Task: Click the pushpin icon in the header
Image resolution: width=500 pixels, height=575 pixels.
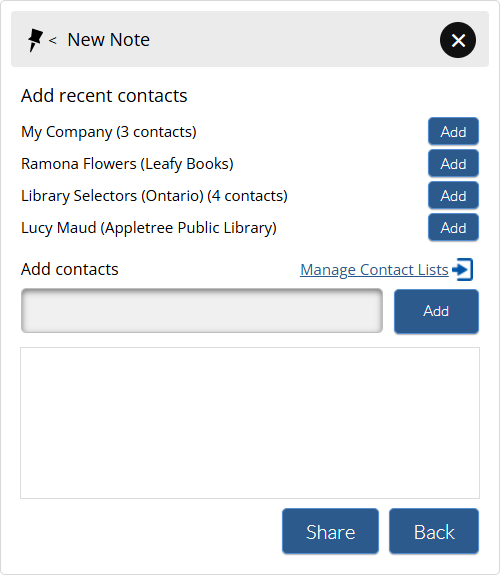Action: coord(35,40)
